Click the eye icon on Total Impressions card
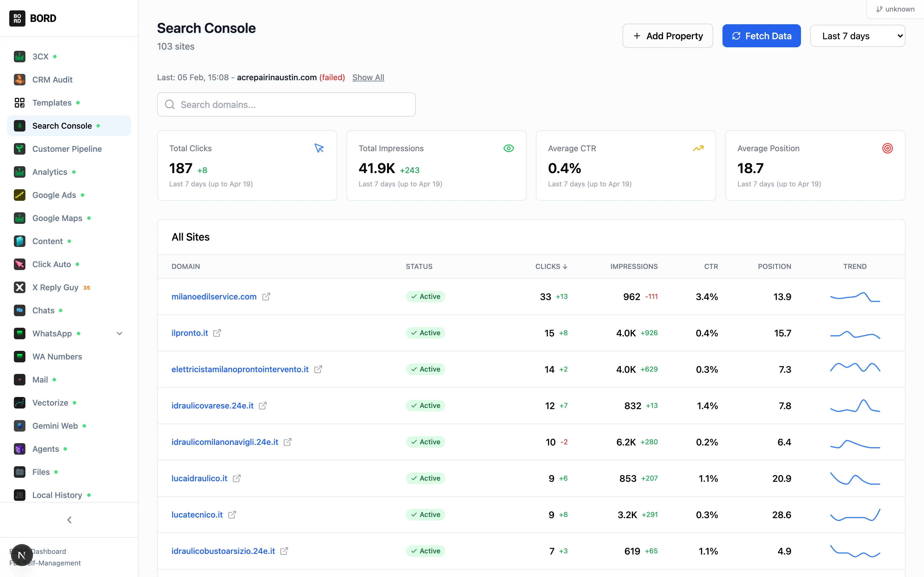The height and width of the screenshot is (577, 924). (x=508, y=148)
